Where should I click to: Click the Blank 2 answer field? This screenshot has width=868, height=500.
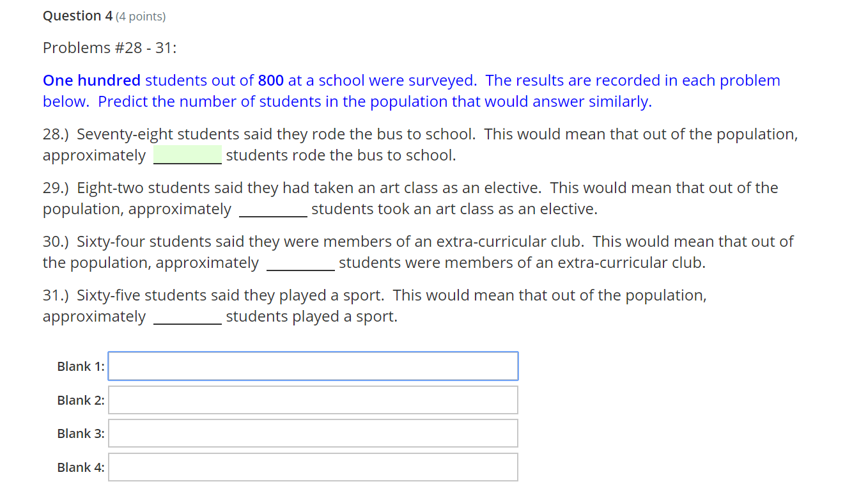313,400
